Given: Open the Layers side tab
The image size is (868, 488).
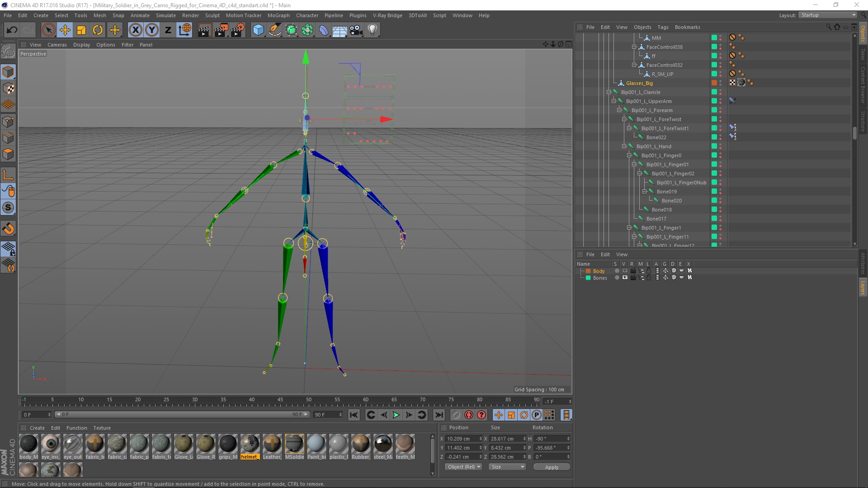Looking at the screenshot, I should [863, 288].
